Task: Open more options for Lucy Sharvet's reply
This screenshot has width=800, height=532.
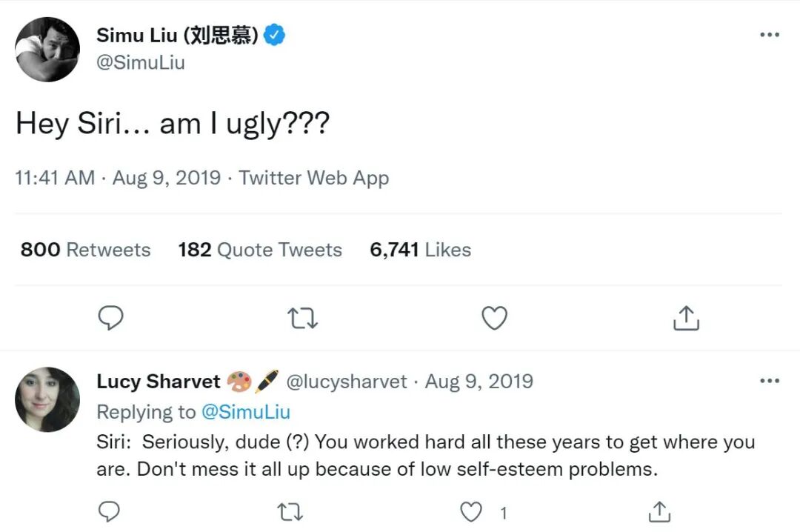Action: [770, 382]
